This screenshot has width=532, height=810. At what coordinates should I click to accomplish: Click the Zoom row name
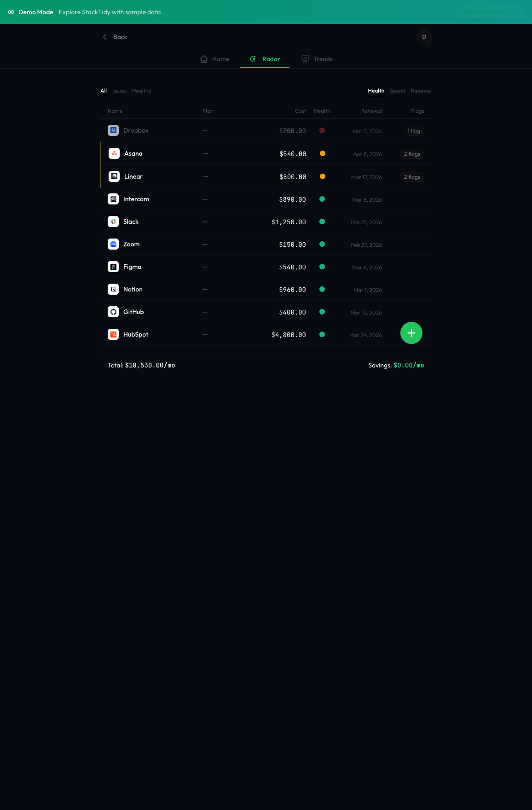[x=131, y=244]
